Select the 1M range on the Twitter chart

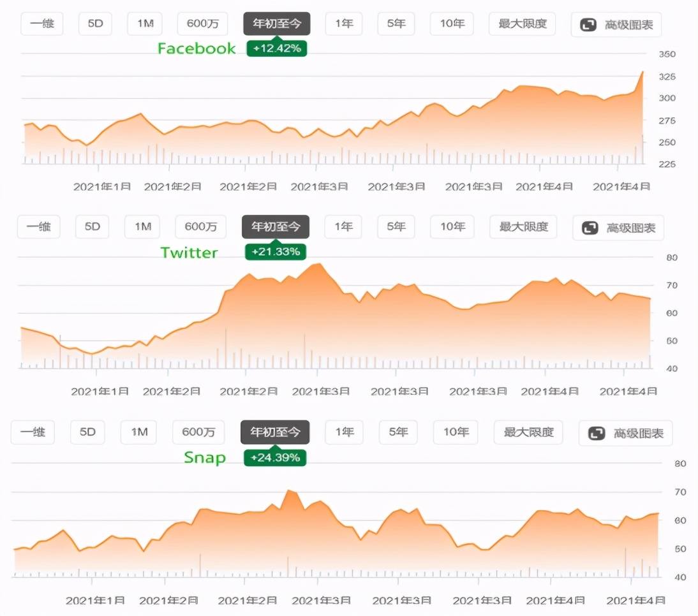[142, 226]
